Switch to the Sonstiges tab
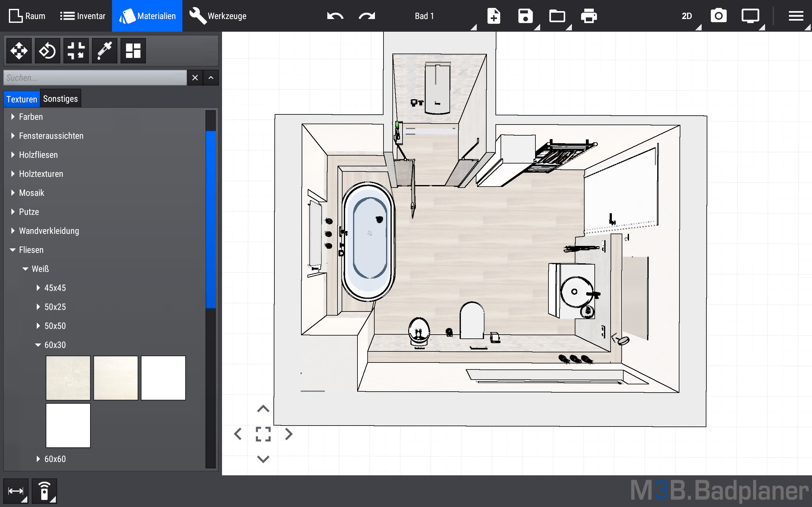Screen dimensions: 812x507 (60, 99)
